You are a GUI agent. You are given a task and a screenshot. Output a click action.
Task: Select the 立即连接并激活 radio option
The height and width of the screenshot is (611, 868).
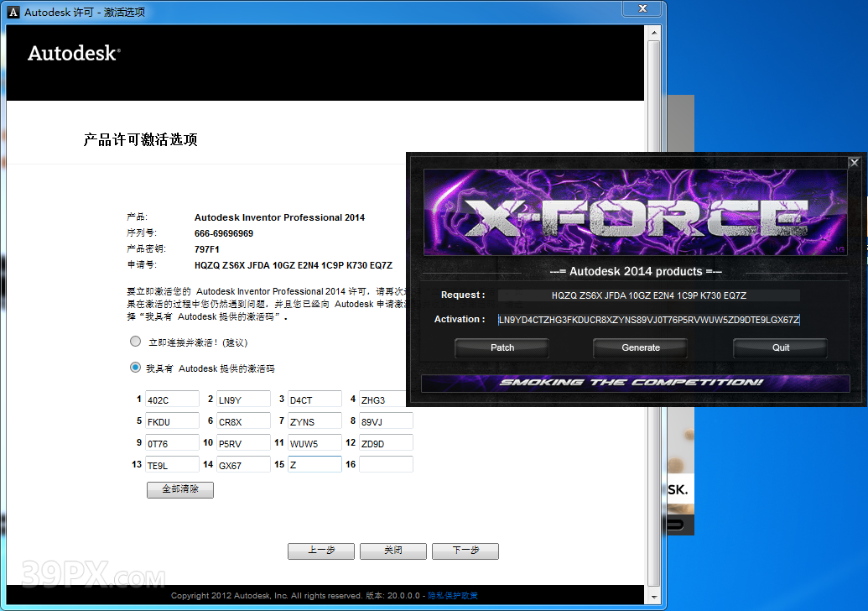[x=135, y=341]
